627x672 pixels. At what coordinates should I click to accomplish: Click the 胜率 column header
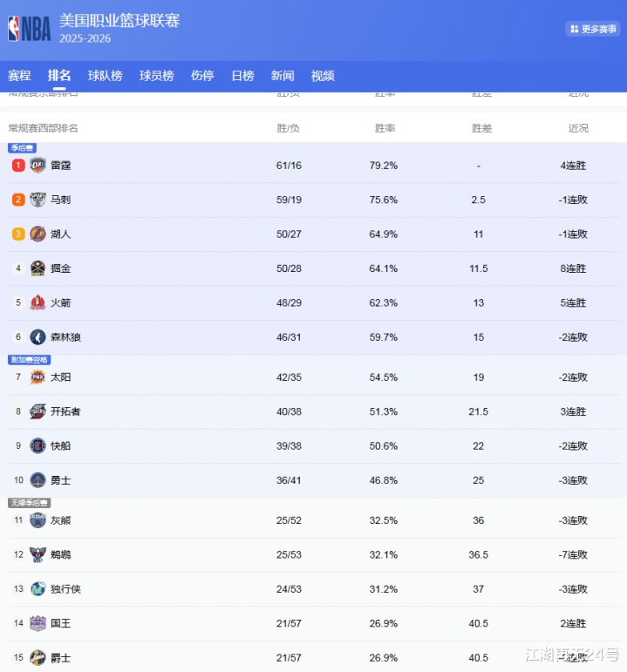[x=385, y=128]
